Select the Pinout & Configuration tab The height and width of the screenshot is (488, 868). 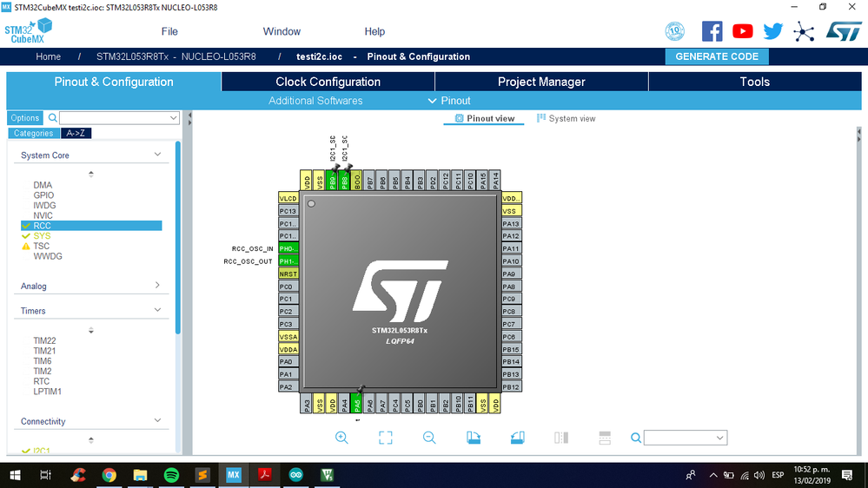(x=114, y=82)
